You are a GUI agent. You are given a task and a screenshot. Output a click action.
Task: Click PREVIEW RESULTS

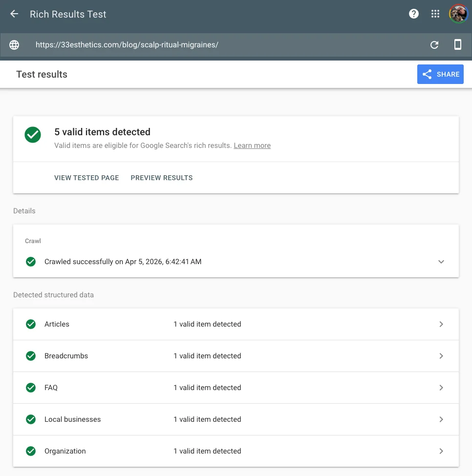click(161, 178)
